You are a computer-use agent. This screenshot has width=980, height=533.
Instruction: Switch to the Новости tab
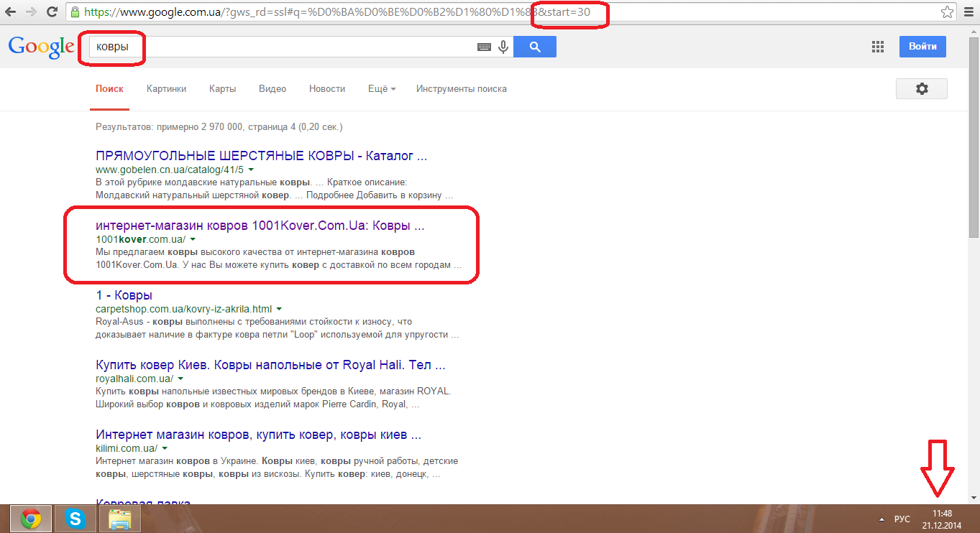(327, 89)
